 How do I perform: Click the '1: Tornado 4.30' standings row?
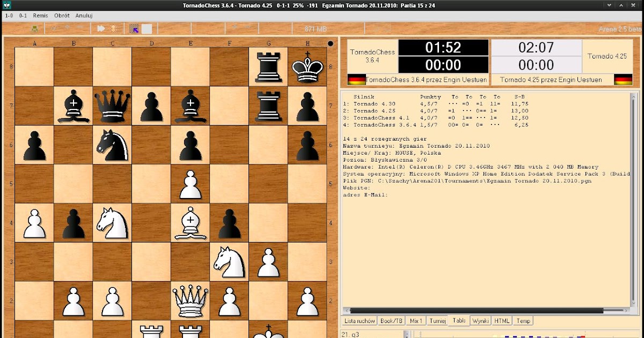[x=436, y=104]
